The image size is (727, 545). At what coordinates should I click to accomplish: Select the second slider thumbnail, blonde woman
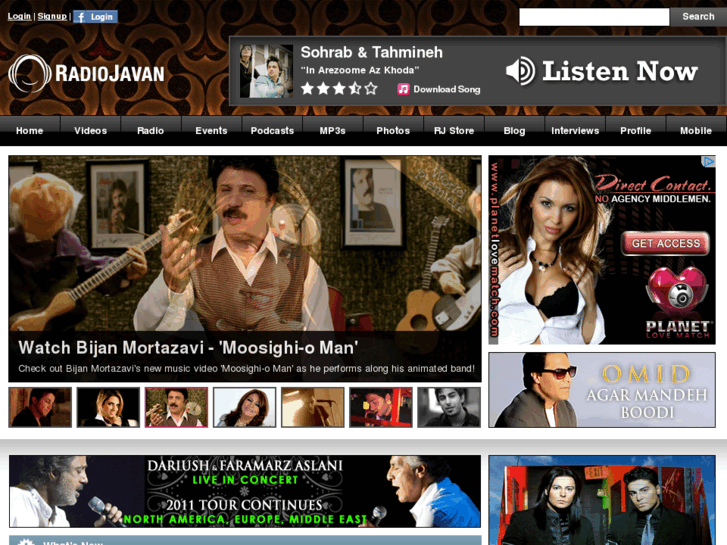click(108, 407)
